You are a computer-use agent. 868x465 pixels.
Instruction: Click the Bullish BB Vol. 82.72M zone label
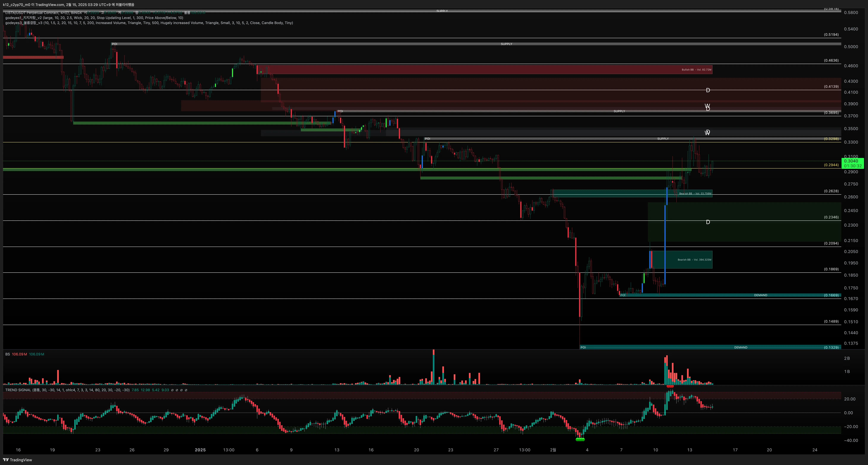click(697, 70)
